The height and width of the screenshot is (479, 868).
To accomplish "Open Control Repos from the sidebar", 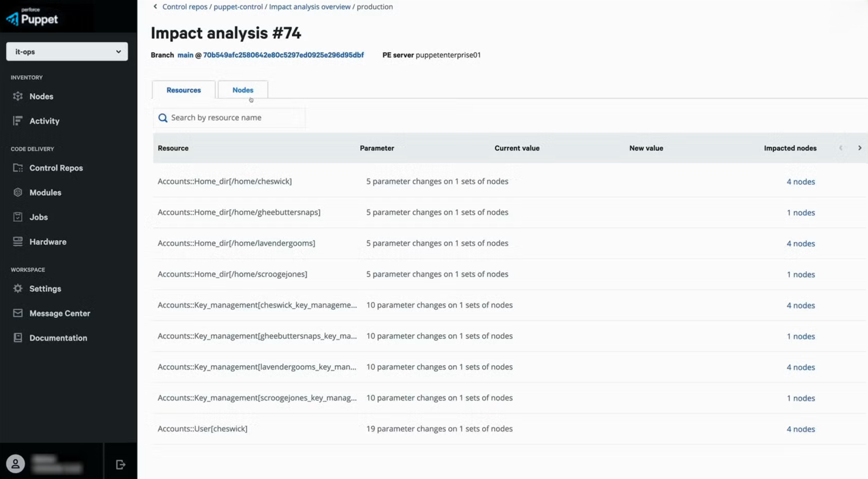I will pos(18,168).
